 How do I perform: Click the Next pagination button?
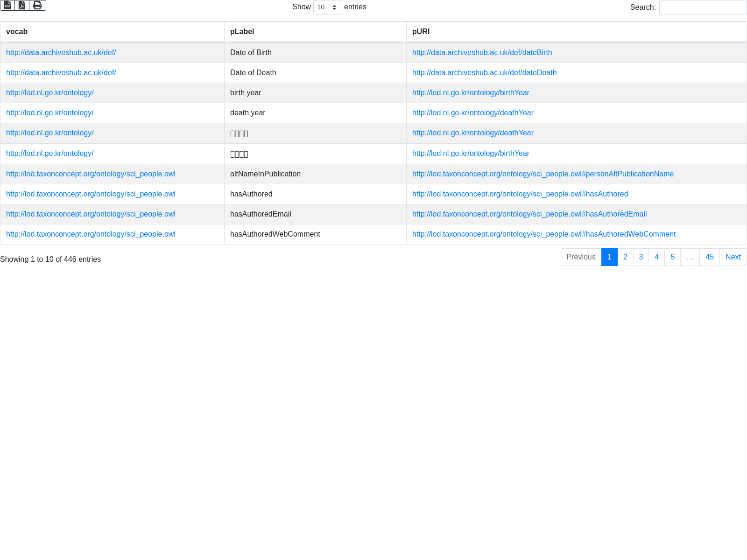(x=733, y=257)
